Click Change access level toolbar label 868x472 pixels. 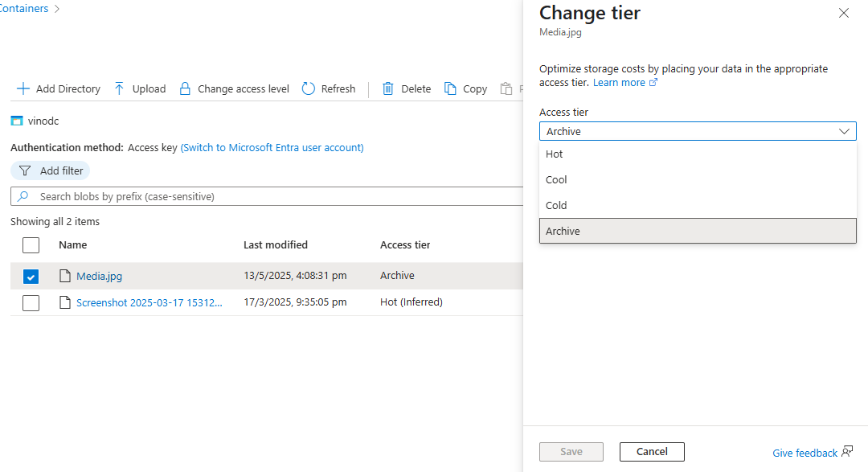click(x=244, y=88)
